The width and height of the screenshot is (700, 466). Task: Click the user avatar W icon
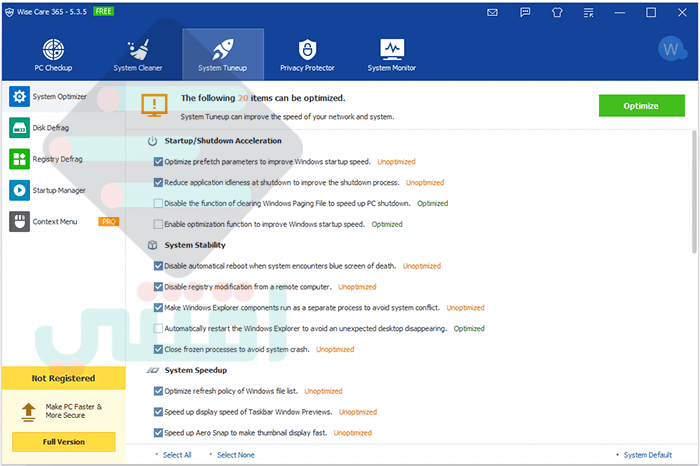671,49
